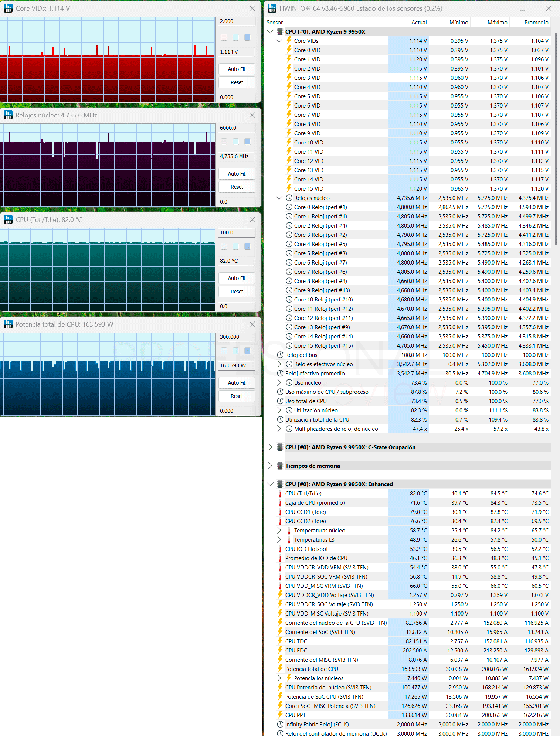The width and height of the screenshot is (560, 736).
Task: Expand the Potencia los núcleos node
Action: [x=279, y=678]
